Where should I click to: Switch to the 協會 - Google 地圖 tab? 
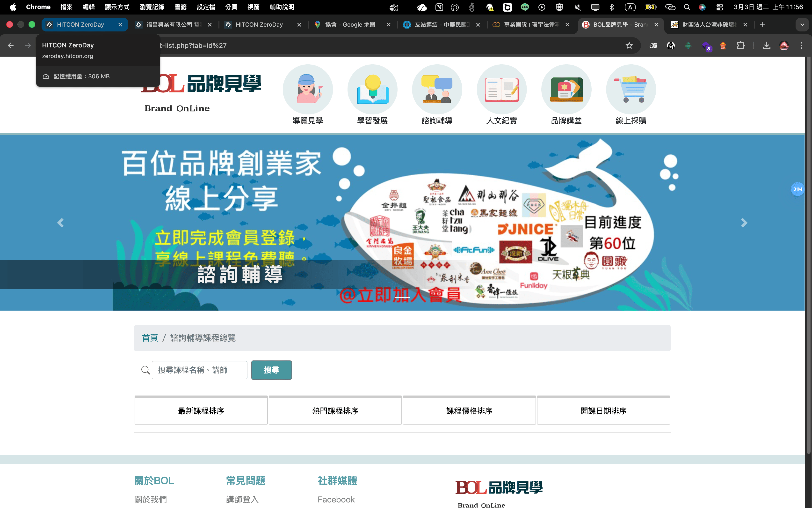352,24
